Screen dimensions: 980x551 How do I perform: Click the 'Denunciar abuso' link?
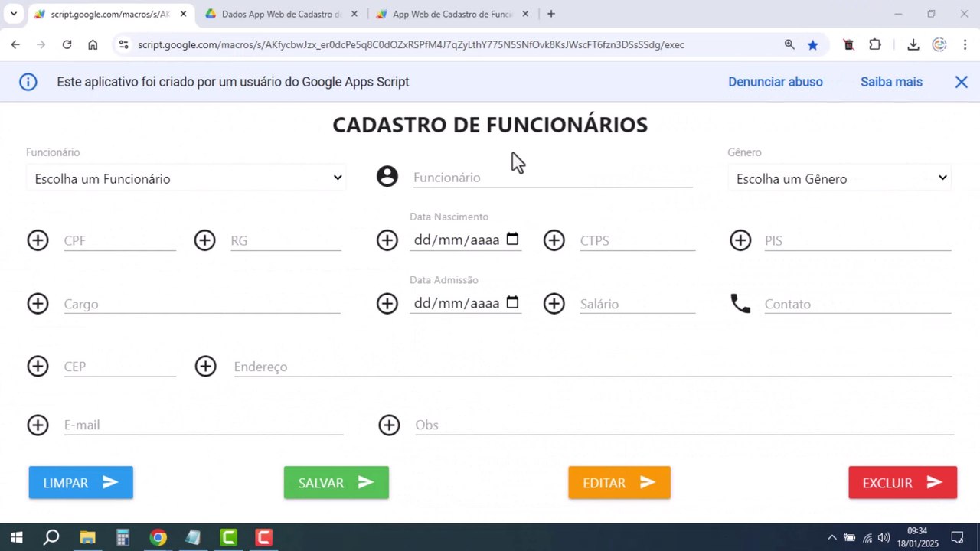click(776, 82)
